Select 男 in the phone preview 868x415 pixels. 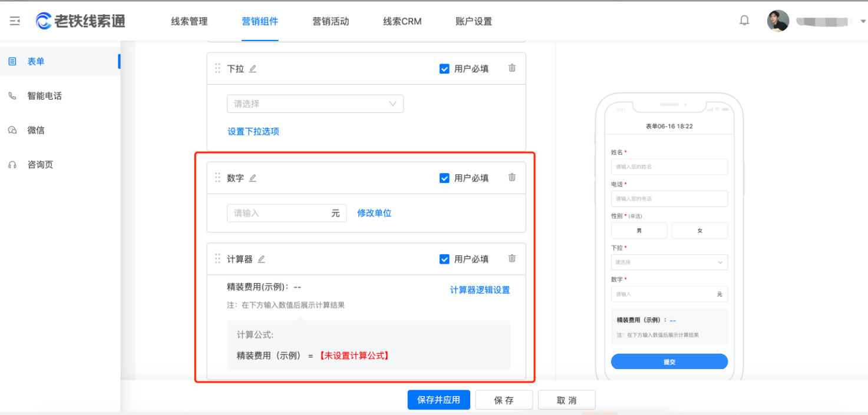[x=639, y=230]
